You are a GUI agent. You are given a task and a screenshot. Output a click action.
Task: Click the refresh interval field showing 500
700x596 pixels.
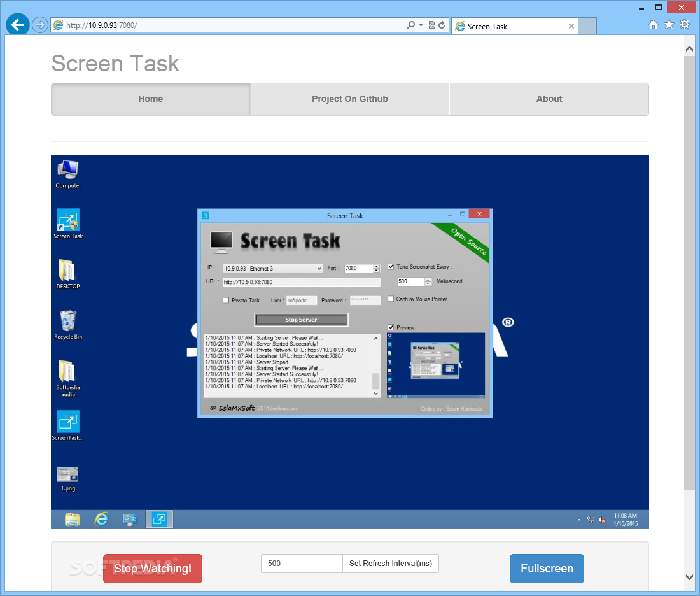(x=302, y=564)
